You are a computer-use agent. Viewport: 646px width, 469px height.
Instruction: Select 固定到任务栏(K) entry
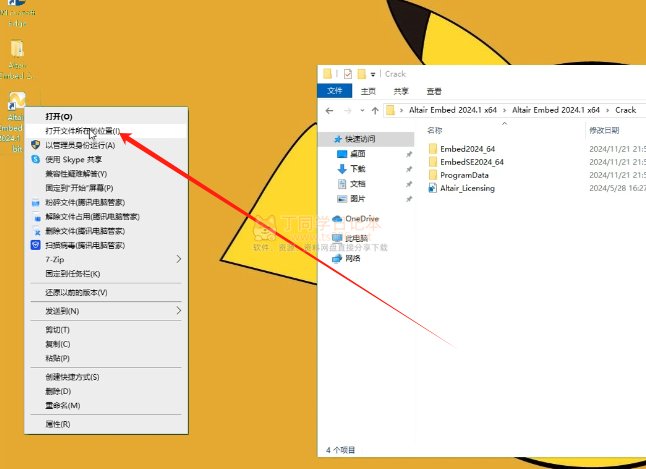tap(73, 274)
